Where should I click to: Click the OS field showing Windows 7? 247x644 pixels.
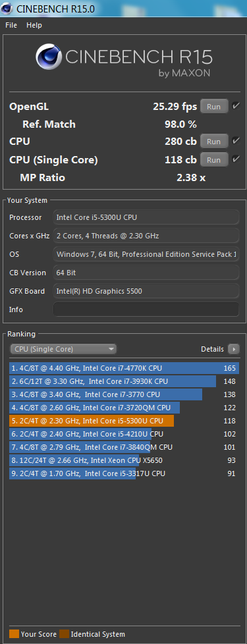click(x=146, y=254)
